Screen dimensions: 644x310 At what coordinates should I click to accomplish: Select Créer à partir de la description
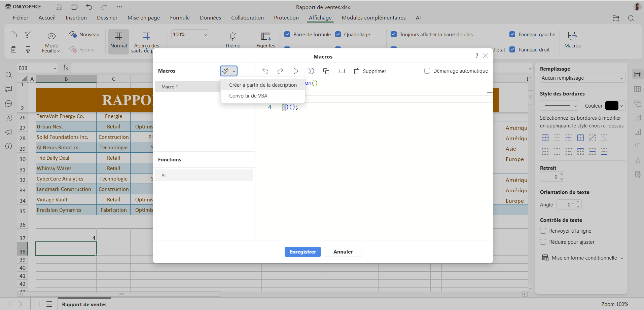tap(263, 85)
